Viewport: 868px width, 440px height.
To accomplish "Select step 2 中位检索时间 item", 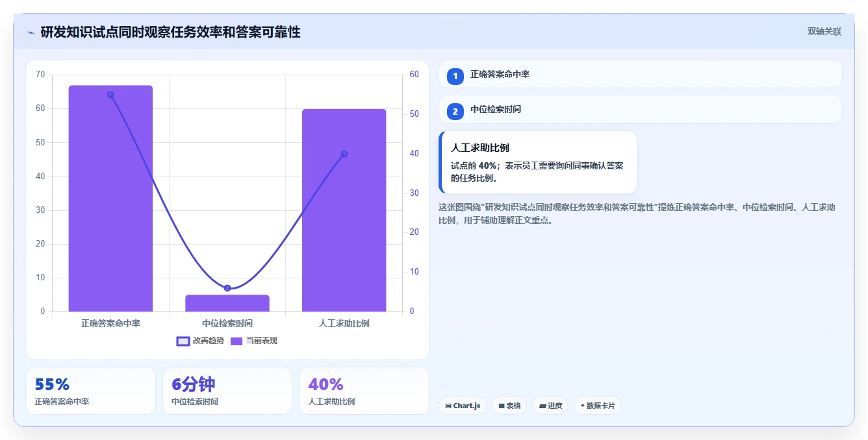I will coord(640,110).
